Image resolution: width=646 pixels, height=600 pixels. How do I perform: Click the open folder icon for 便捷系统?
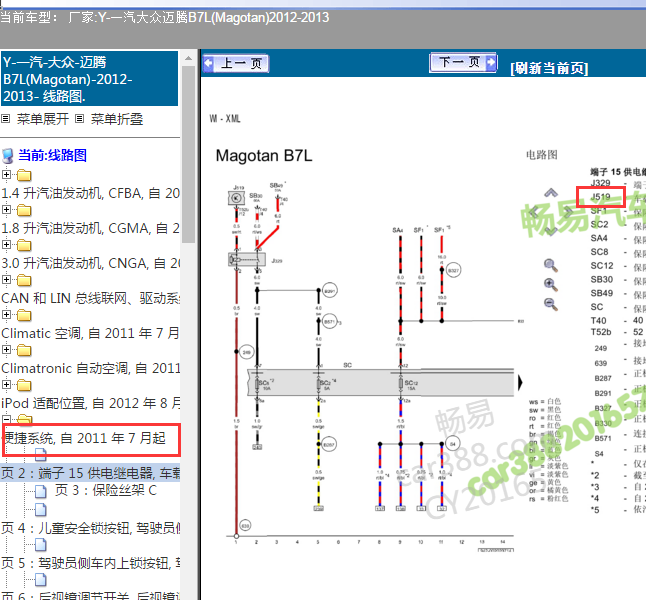click(x=25, y=419)
